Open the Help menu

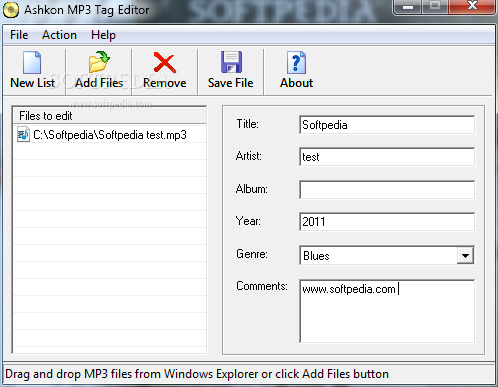coord(103,35)
